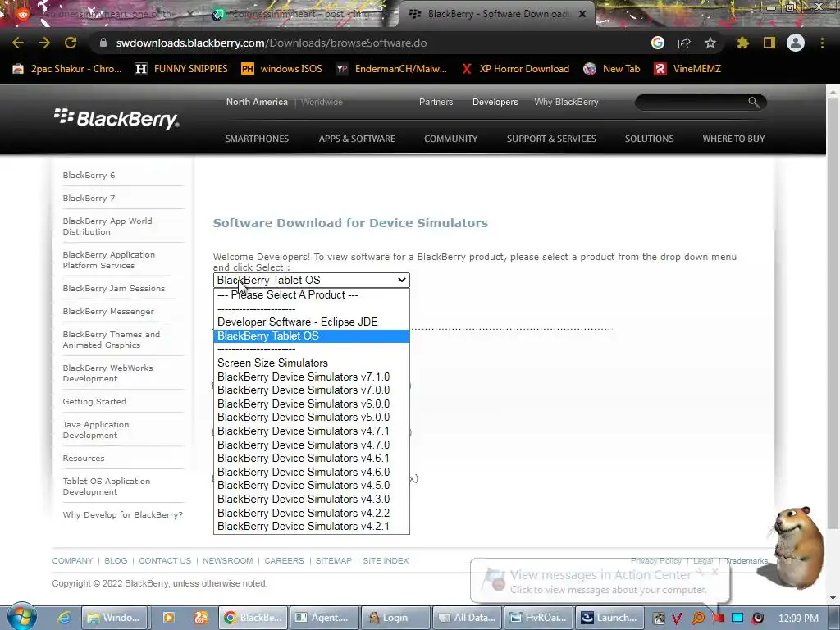Open the FUNNY SNIPPIES bookmark

click(181, 69)
